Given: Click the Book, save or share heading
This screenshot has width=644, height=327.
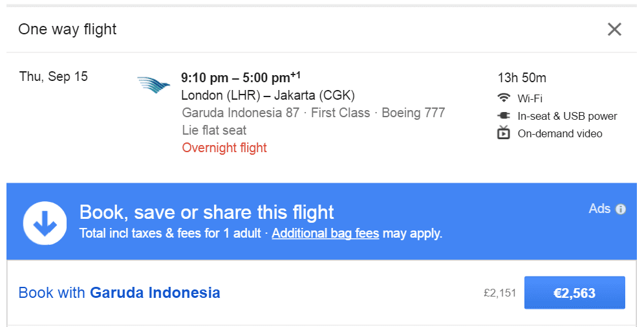Looking at the screenshot, I should pyautogui.click(x=207, y=212).
